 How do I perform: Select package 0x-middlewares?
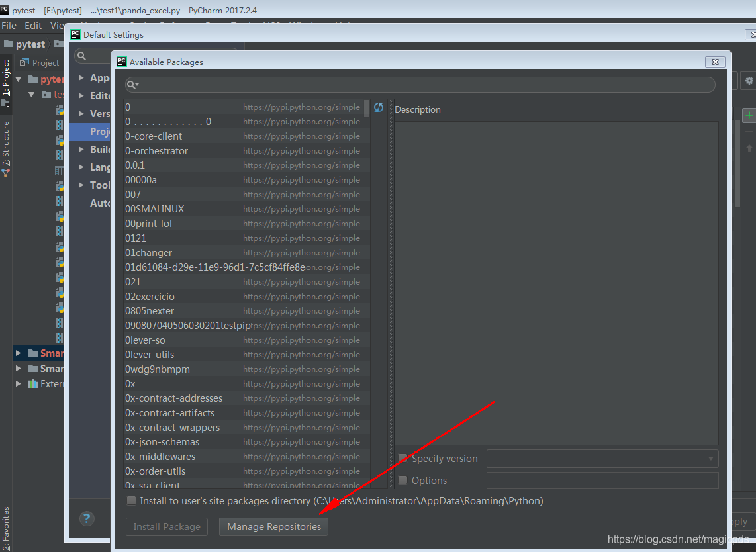[x=246, y=457]
